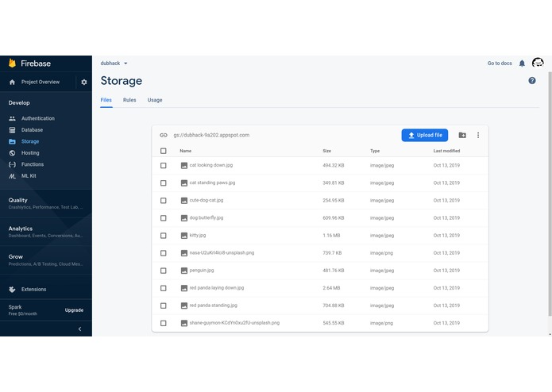Viewport: 552px width, 392px height.
Task: Create new folder icon button
Action: pos(462,135)
